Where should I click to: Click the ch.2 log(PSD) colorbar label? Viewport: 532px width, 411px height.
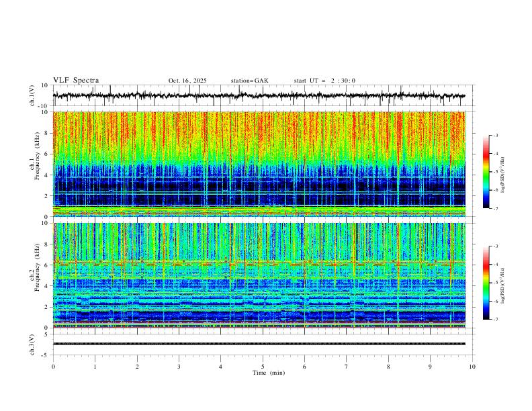(x=502, y=285)
